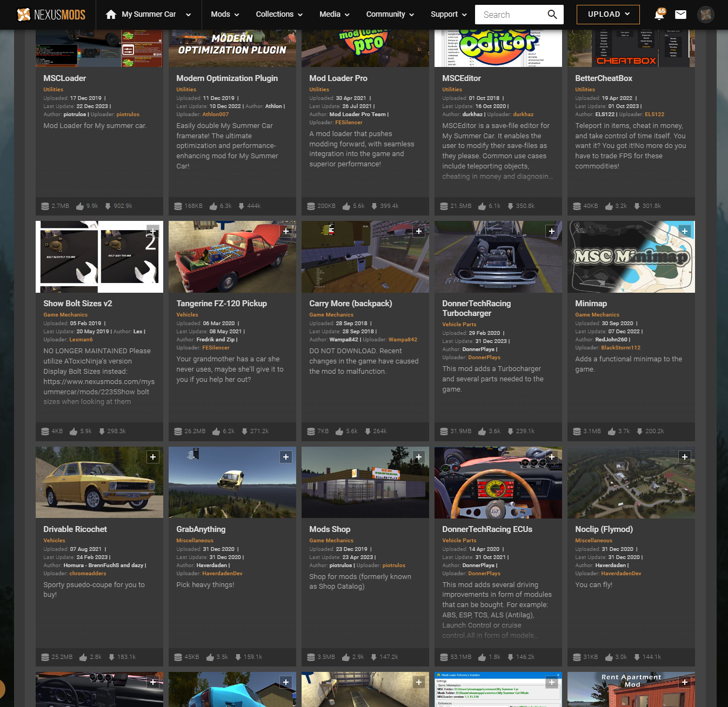Click the Nexus Mods logo
Screen dimensions: 728x707
(x=51, y=15)
